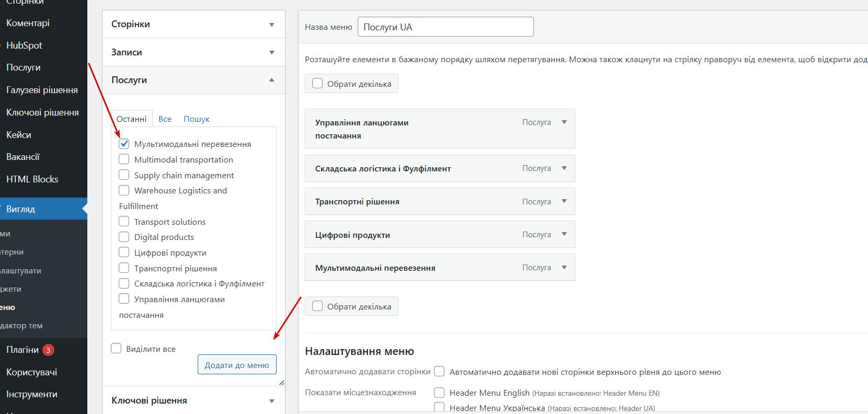Image resolution: width=868 pixels, height=414 pixels.
Task: Click the Назва меню text field
Action: [445, 27]
